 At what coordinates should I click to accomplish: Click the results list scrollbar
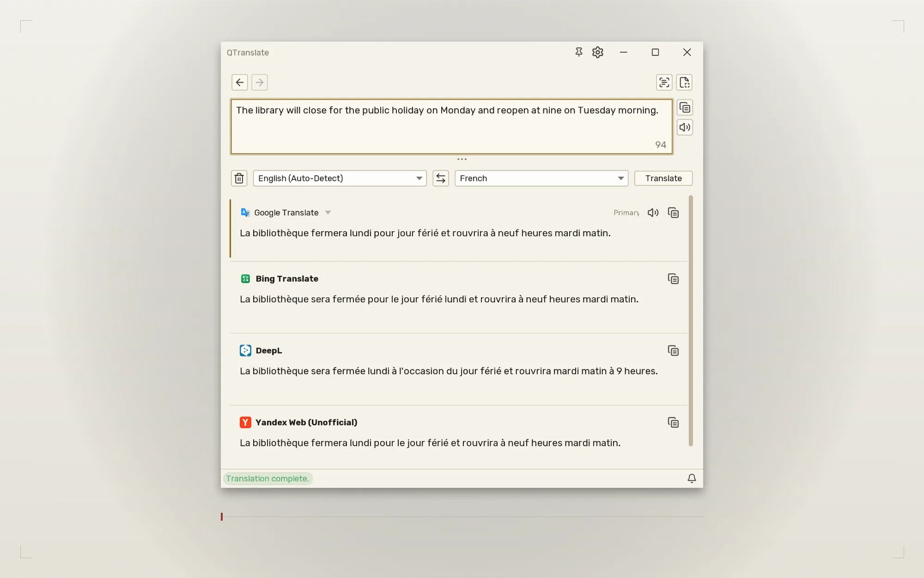click(x=691, y=321)
